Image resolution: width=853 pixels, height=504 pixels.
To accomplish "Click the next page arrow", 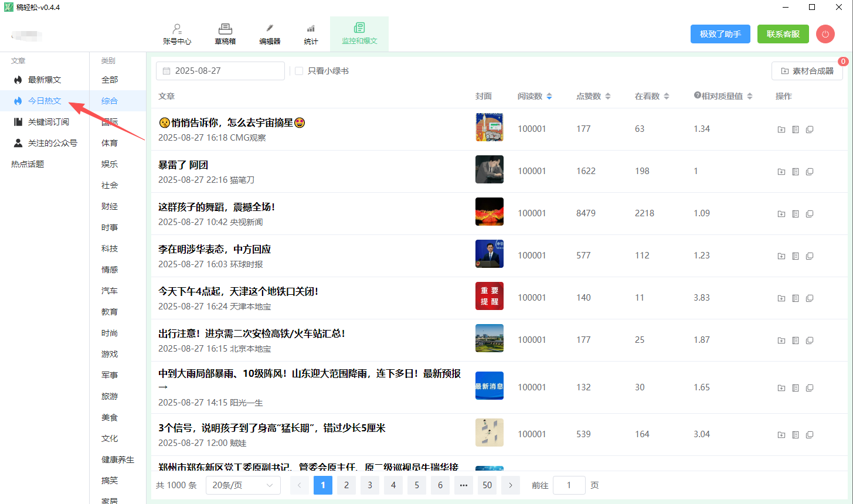I will pos(511,485).
